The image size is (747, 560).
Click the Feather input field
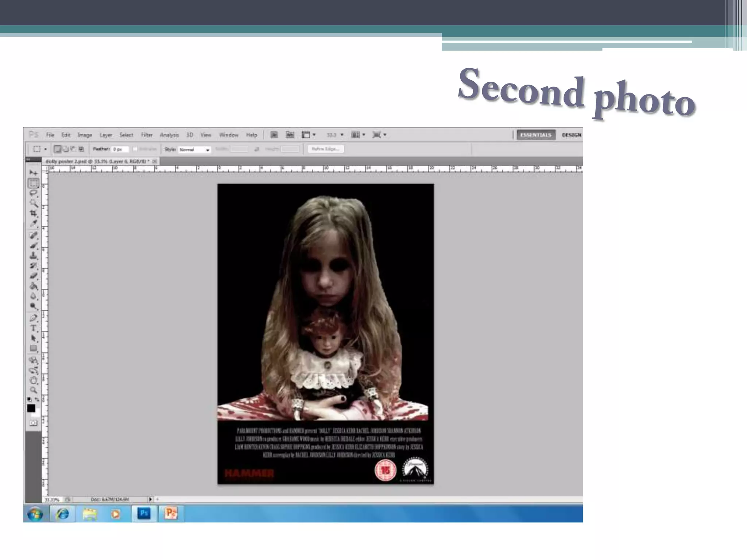coord(120,149)
